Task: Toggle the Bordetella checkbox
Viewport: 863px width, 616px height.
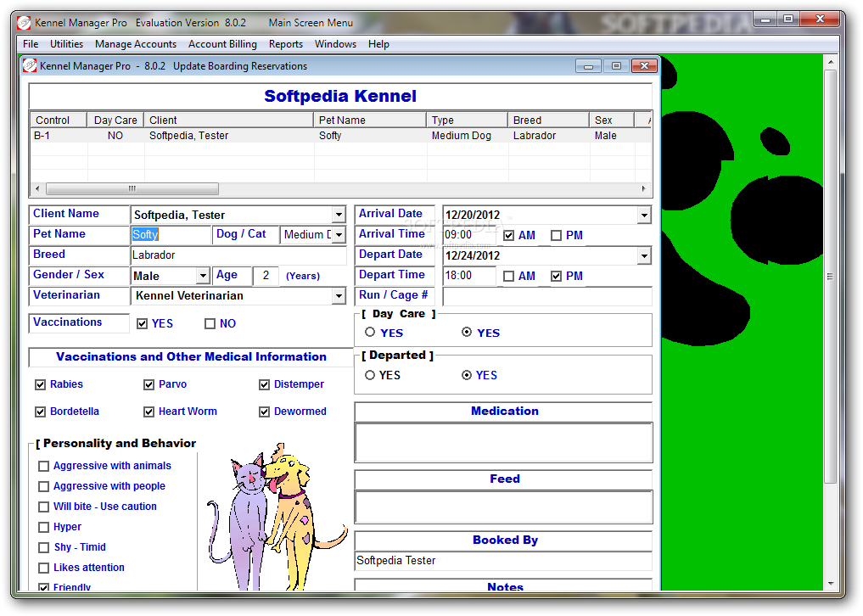Action: [x=40, y=412]
